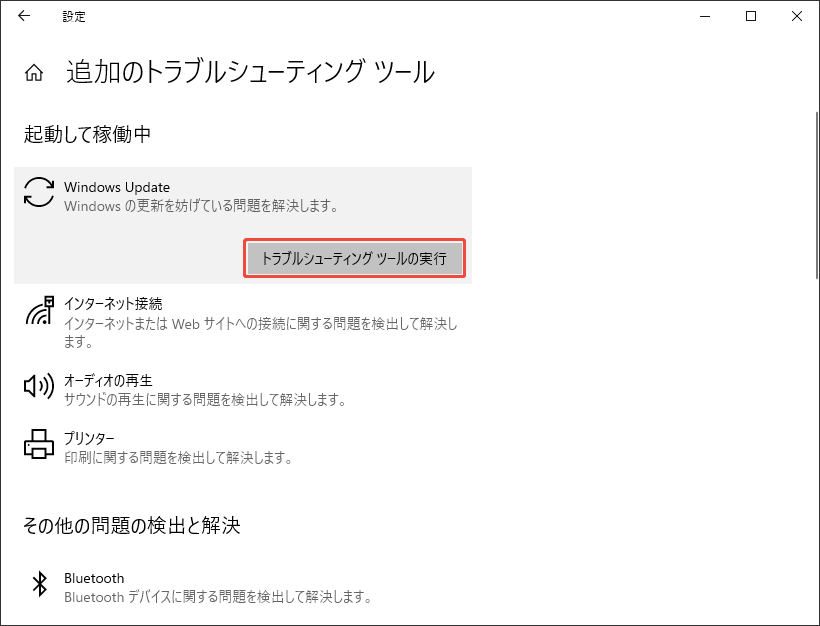The width and height of the screenshot is (820, 626).
Task: Select the プリンター troubleshooter title
Action: coord(89,438)
